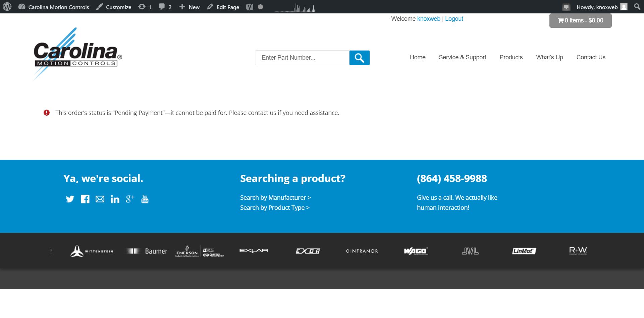
Task: Open the New content menu
Action: coord(190,7)
